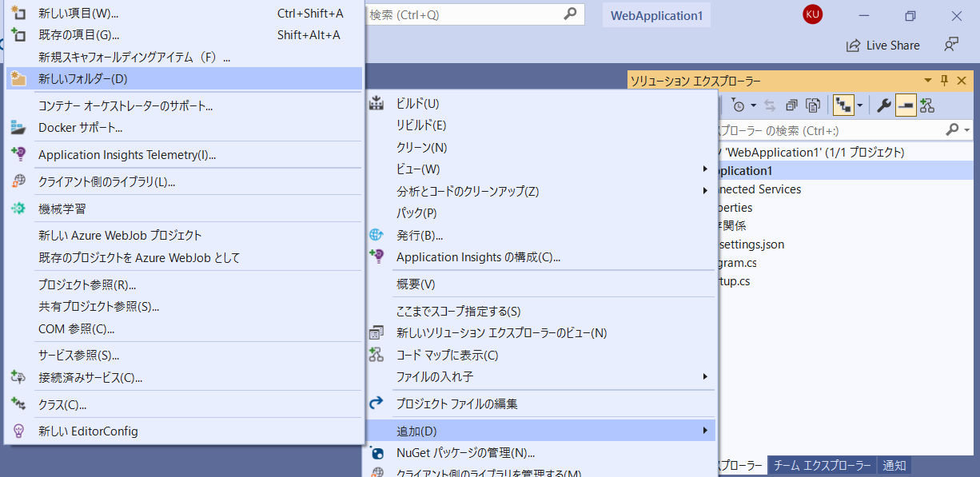980x477 pixels.
Task: Click the show all files icon
Action: coord(813,105)
